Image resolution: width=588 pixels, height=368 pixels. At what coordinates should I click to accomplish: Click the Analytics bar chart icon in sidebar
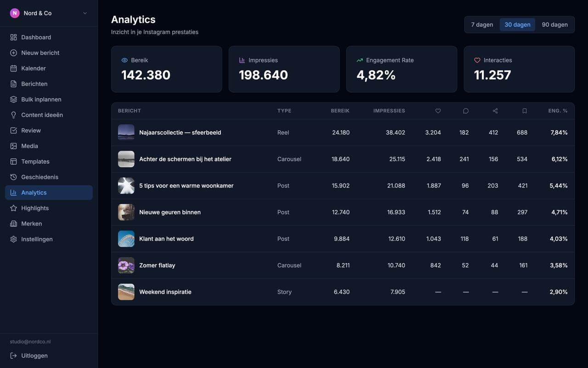click(13, 193)
